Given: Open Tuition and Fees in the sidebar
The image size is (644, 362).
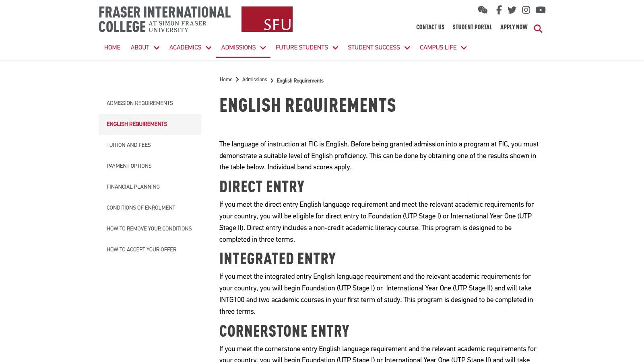Looking at the screenshot, I should tap(150, 145).
